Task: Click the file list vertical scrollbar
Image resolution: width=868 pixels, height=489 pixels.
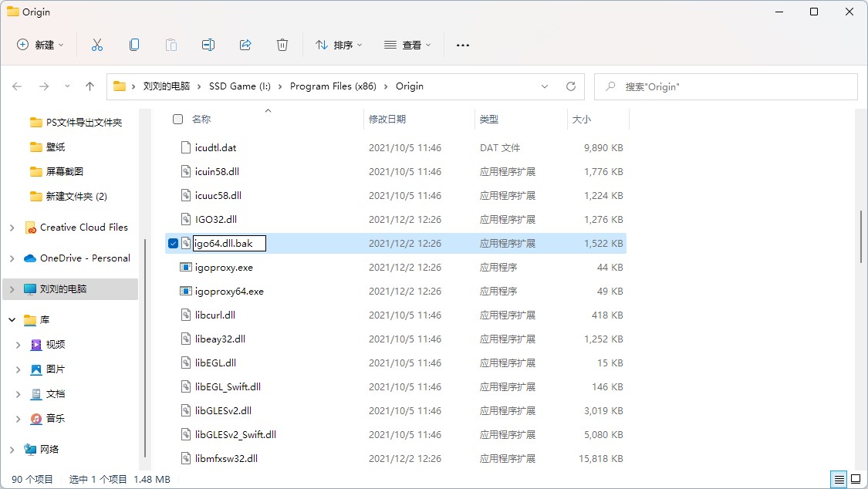Action: pyautogui.click(x=861, y=236)
